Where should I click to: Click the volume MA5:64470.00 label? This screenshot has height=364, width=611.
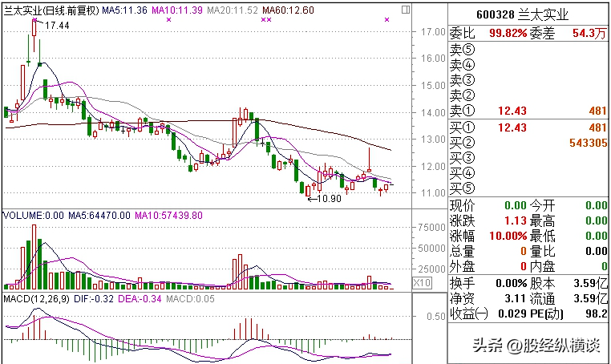point(99,216)
